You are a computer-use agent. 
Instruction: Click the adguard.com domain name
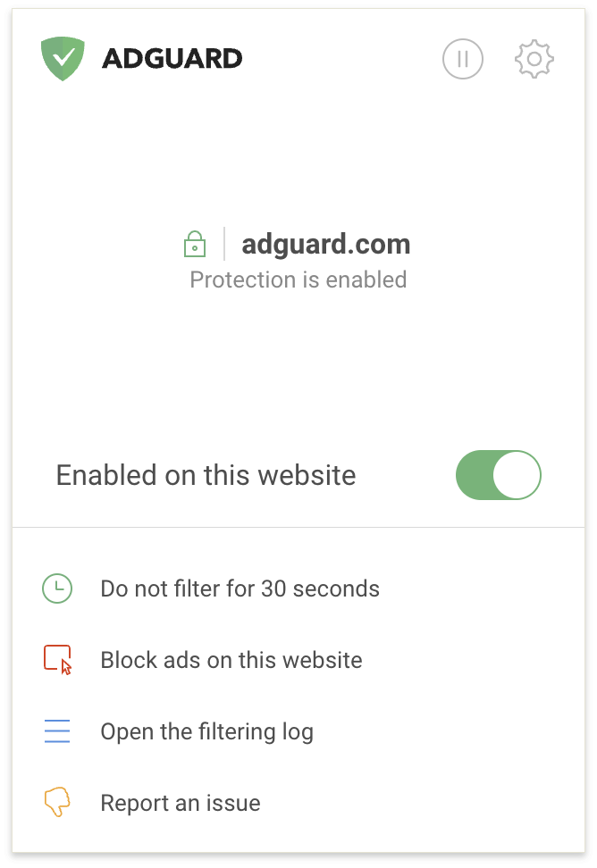coord(326,244)
